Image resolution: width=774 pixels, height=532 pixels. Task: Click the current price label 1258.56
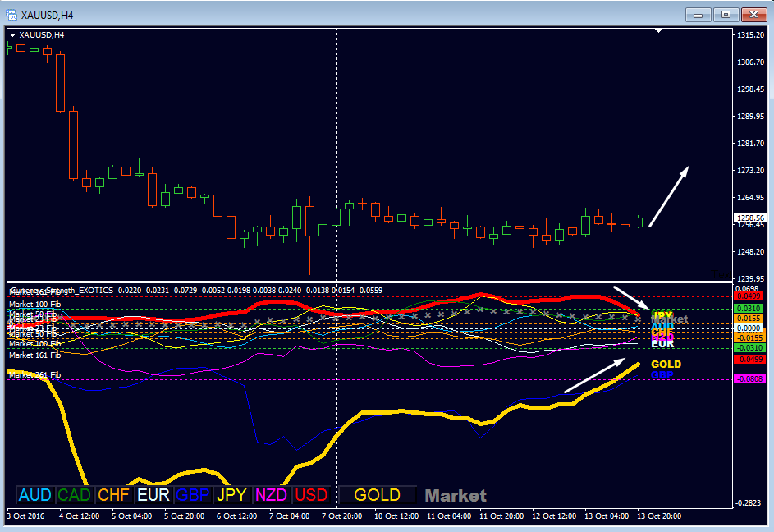pos(750,218)
